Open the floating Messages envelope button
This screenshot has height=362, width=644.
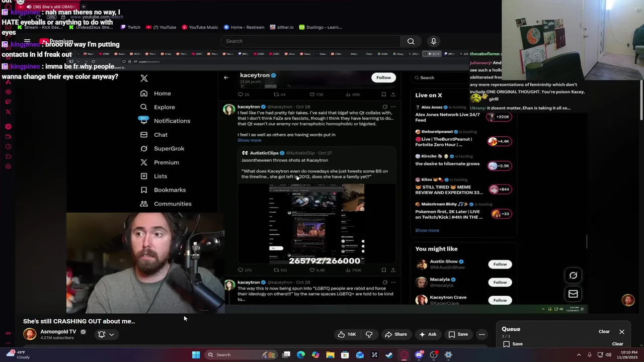coord(573,294)
